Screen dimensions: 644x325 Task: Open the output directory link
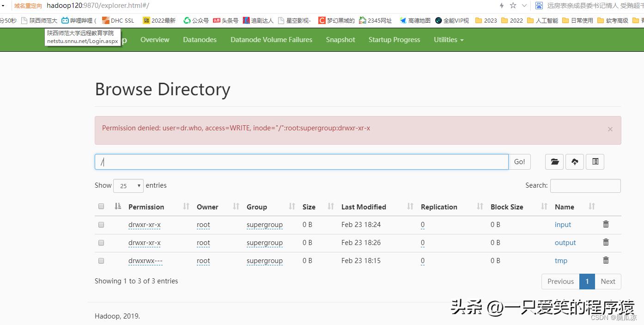[x=565, y=242]
